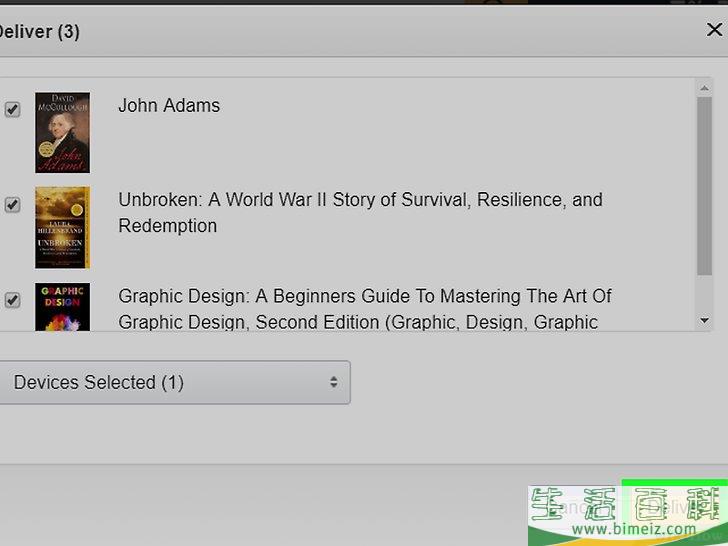The image size is (728, 546).
Task: Click the book list scroll up arrow
Action: 704,88
